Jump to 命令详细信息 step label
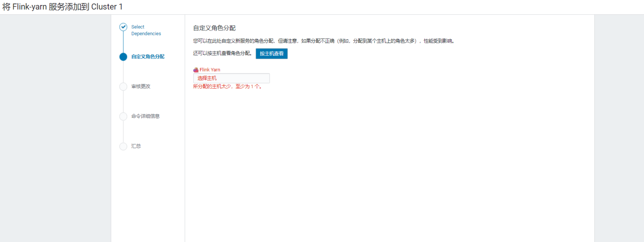 click(x=145, y=116)
